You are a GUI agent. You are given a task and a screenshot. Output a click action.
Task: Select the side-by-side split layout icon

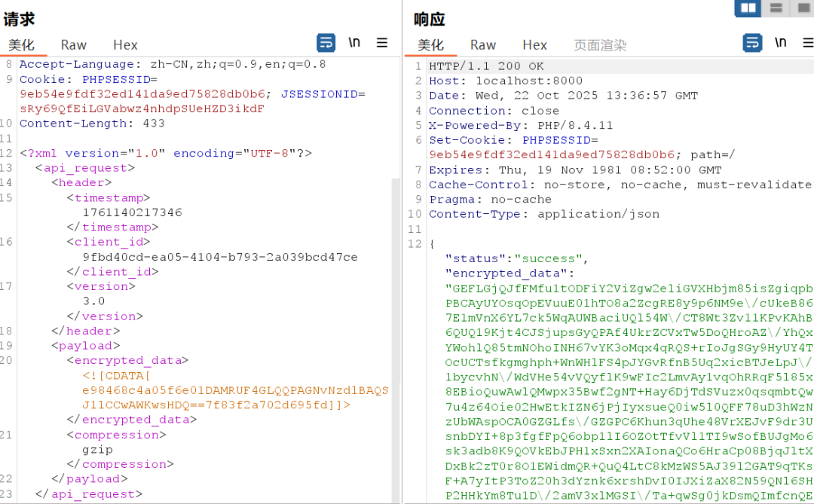748,8
